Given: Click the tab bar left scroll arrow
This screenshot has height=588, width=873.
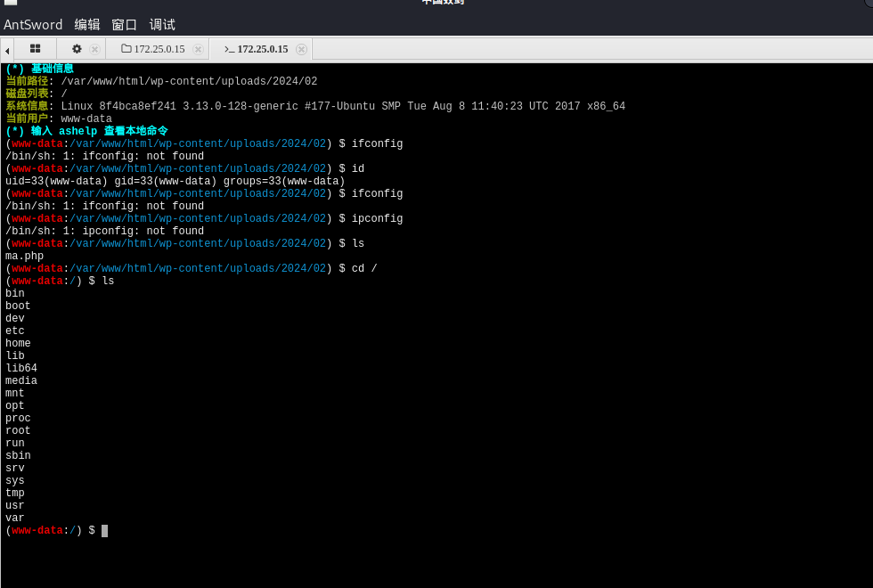Looking at the screenshot, I should [7, 51].
